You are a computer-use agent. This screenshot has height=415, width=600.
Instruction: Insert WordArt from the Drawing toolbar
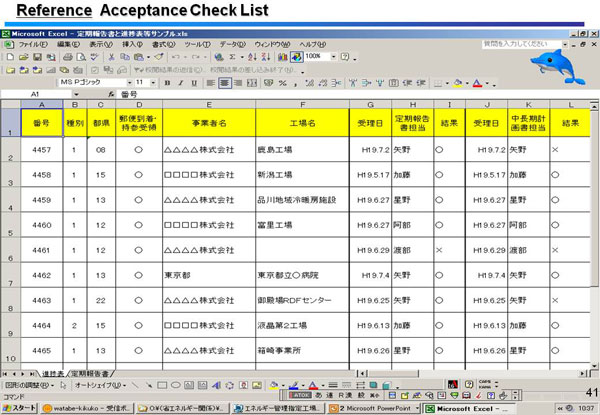216,385
